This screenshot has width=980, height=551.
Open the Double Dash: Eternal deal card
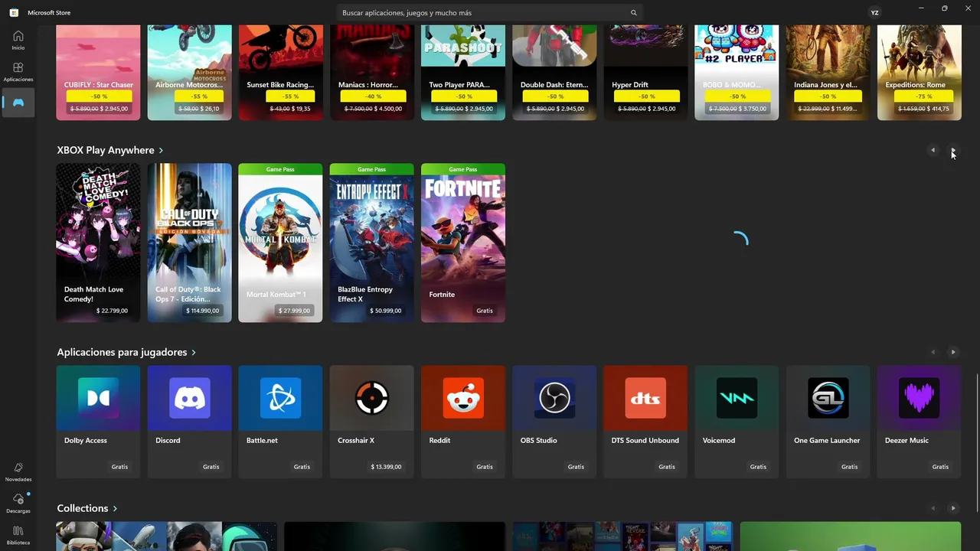554,73
